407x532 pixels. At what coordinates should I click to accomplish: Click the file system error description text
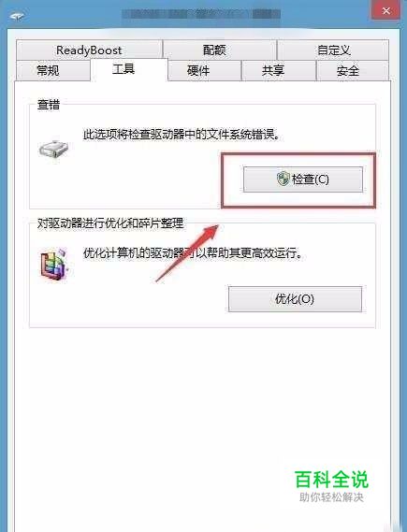coord(182,135)
